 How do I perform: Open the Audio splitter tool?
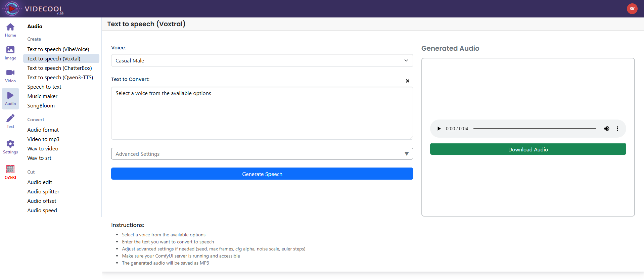43,191
